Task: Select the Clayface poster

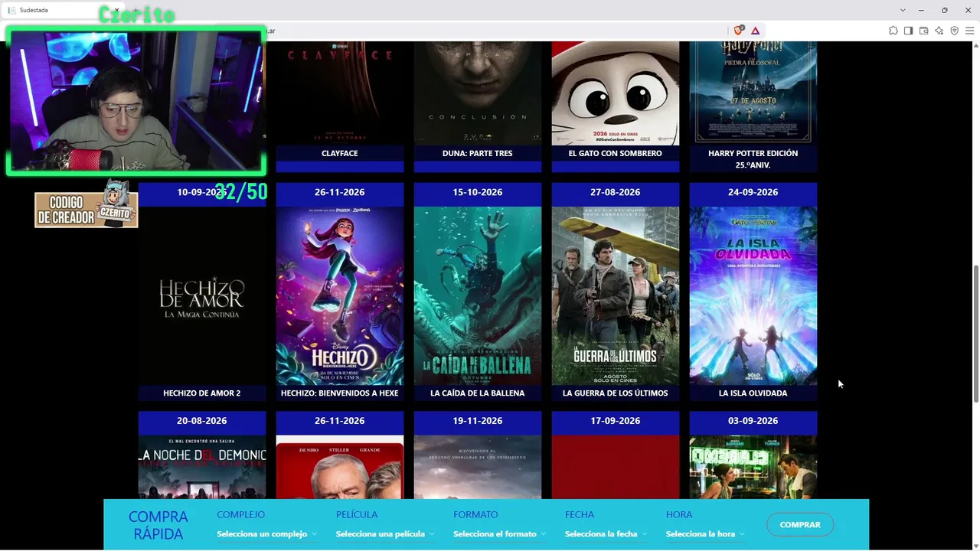Action: pos(340,93)
